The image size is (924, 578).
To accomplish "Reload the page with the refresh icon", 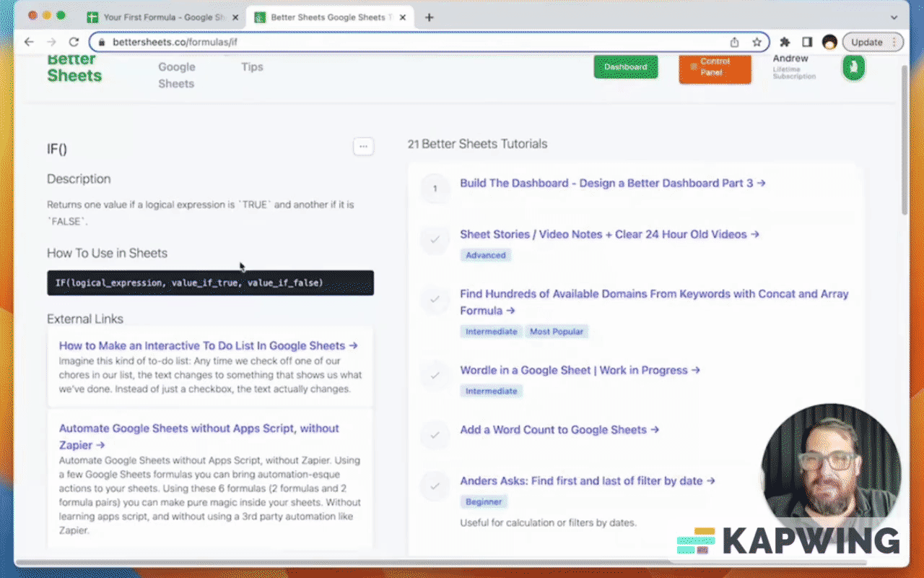I will [x=74, y=42].
